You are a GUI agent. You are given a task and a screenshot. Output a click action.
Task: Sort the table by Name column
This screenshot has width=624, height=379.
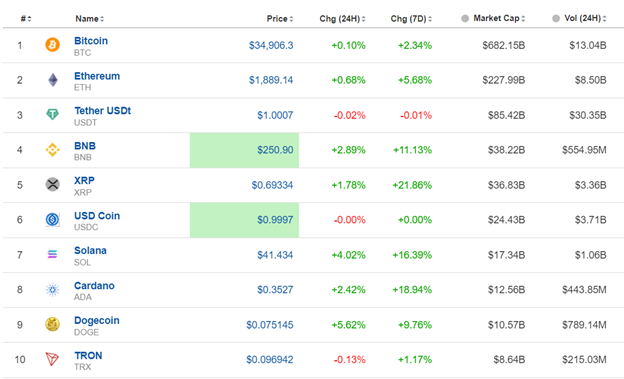[90, 19]
